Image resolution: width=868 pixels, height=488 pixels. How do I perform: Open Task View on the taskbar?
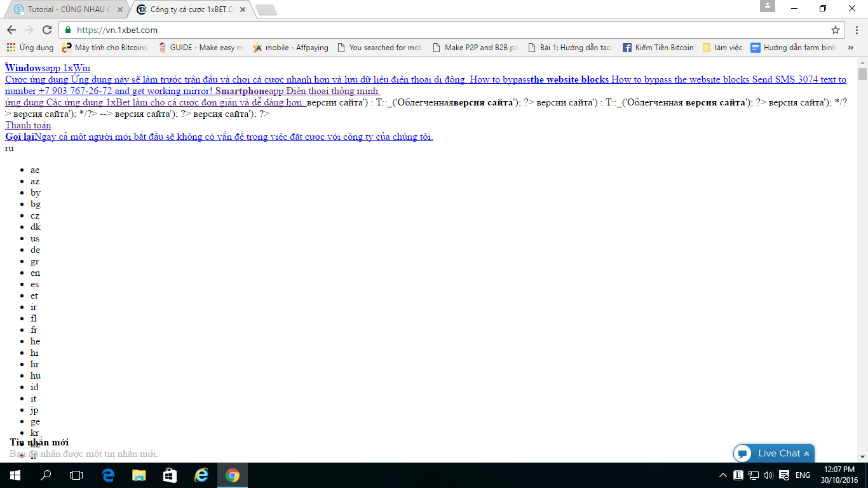(x=76, y=475)
